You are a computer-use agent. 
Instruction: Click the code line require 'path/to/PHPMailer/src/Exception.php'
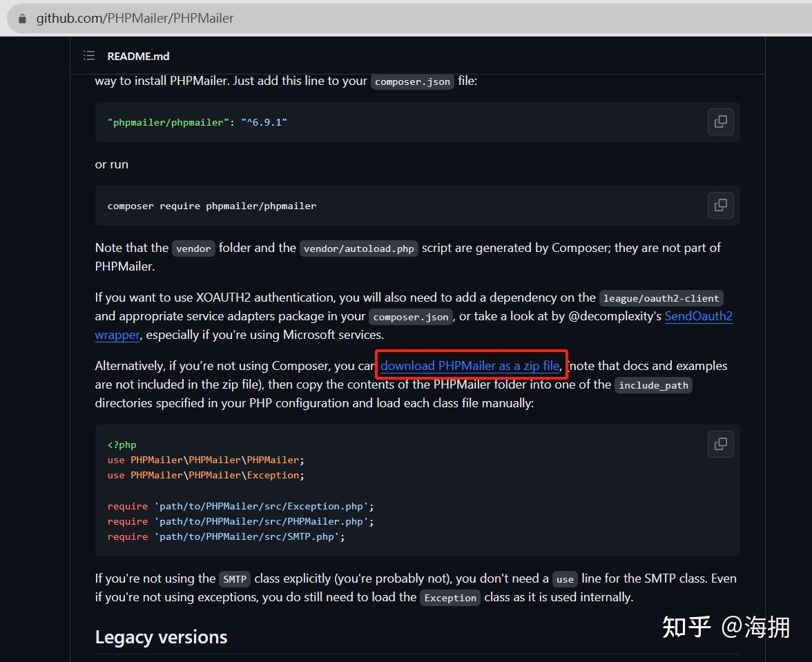click(241, 506)
